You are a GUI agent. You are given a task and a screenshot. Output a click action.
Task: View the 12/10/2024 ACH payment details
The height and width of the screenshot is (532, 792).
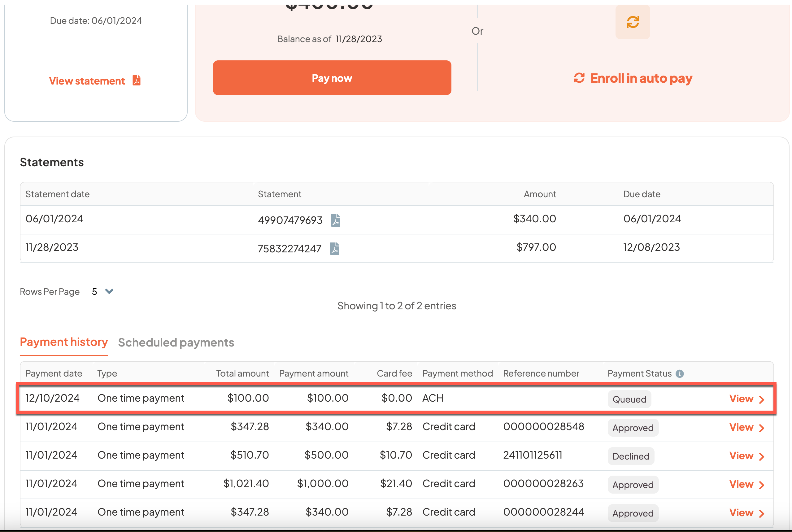tap(741, 399)
